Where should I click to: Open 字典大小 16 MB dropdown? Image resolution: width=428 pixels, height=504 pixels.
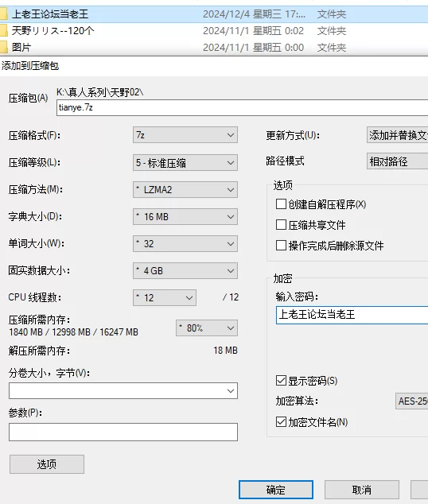tap(185, 217)
